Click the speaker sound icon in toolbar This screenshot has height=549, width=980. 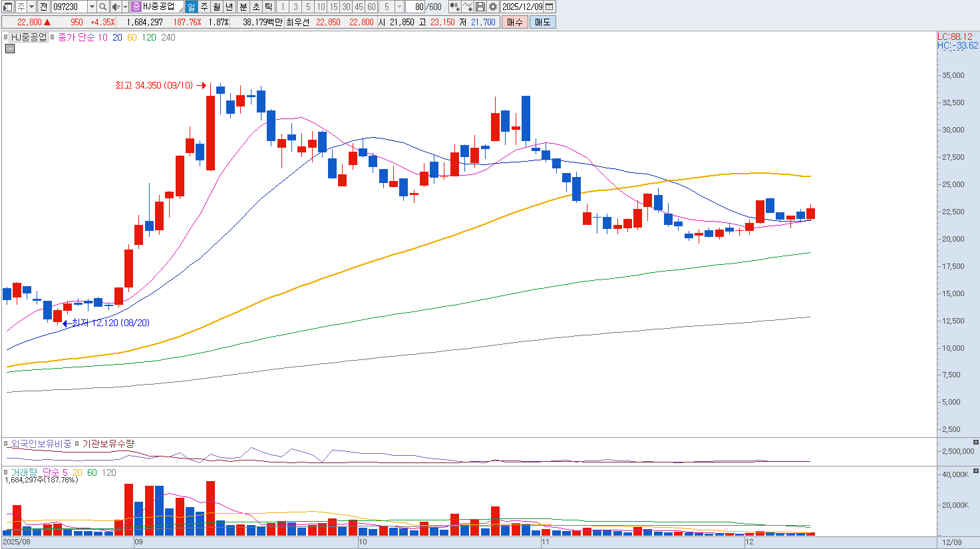116,7
